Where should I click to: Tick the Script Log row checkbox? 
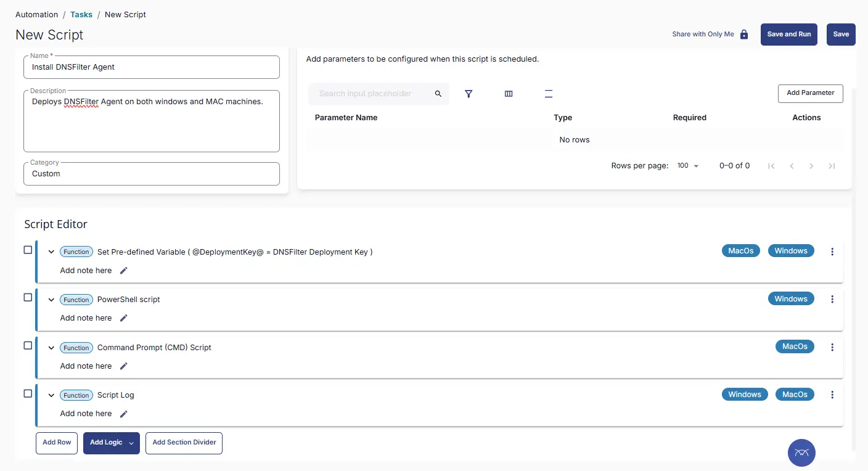pos(28,393)
